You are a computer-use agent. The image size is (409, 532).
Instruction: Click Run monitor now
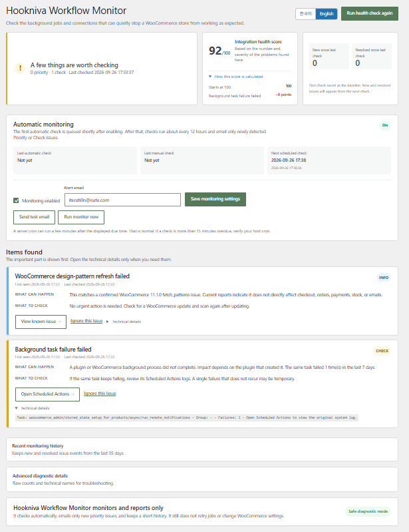click(81, 217)
